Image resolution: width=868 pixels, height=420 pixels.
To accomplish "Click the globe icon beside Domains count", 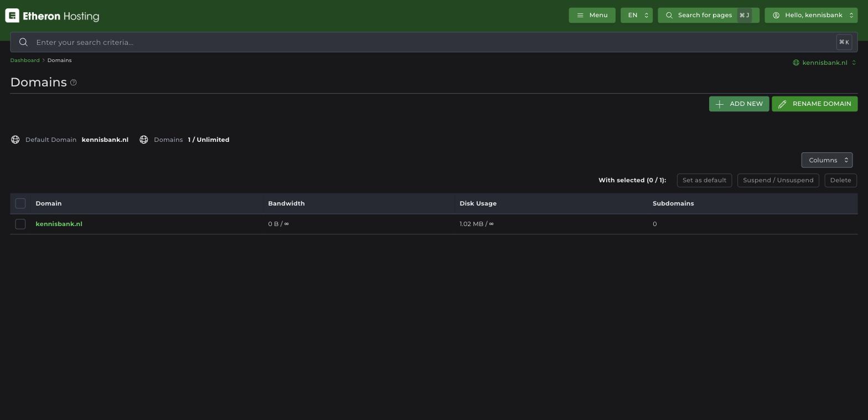I will tap(144, 140).
